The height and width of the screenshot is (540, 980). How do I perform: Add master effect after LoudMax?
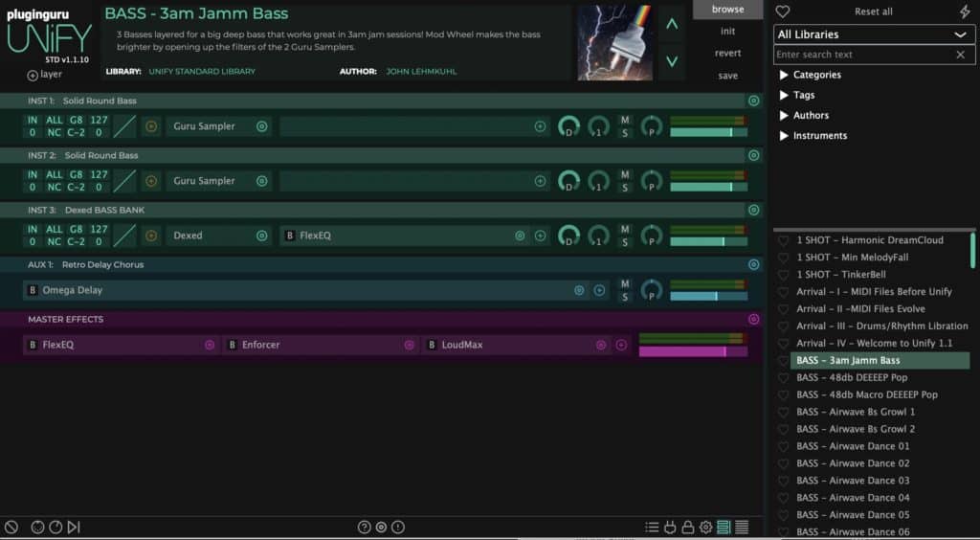coord(621,345)
